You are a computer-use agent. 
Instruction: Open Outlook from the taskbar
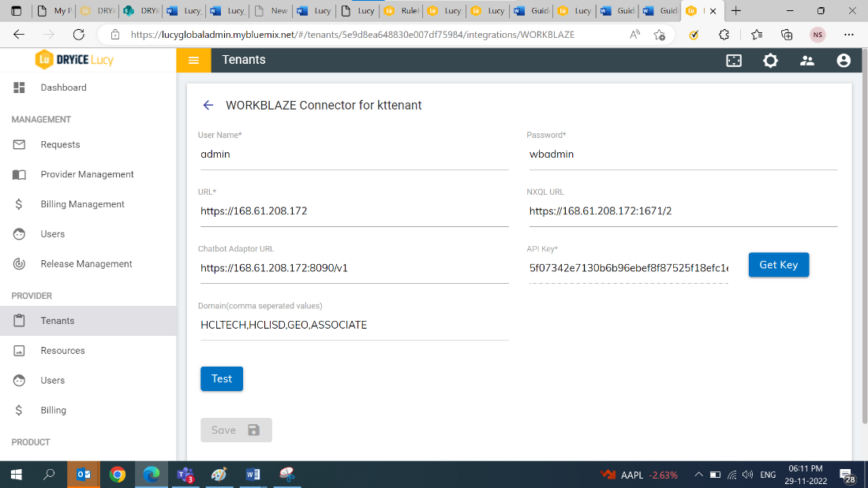tap(84, 474)
